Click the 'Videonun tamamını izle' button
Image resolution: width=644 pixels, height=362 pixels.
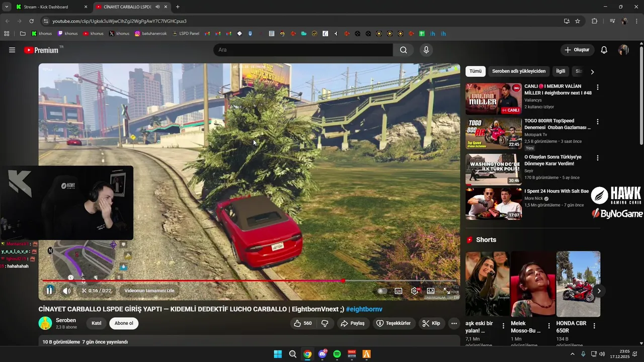(149, 291)
